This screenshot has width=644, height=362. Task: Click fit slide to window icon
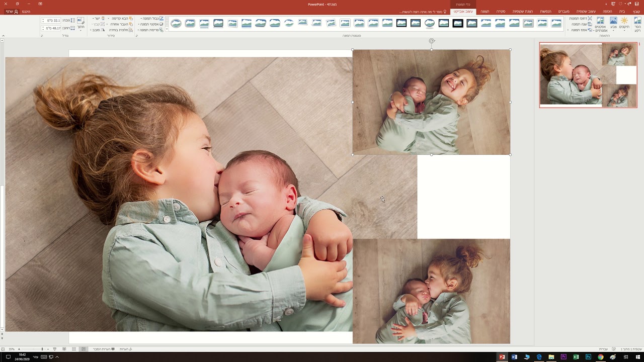[x=3, y=349]
